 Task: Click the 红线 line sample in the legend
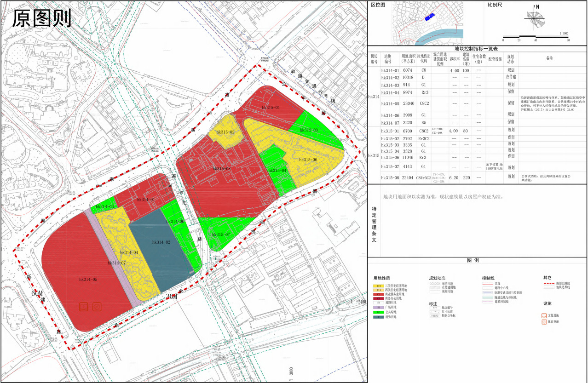(x=488, y=284)
